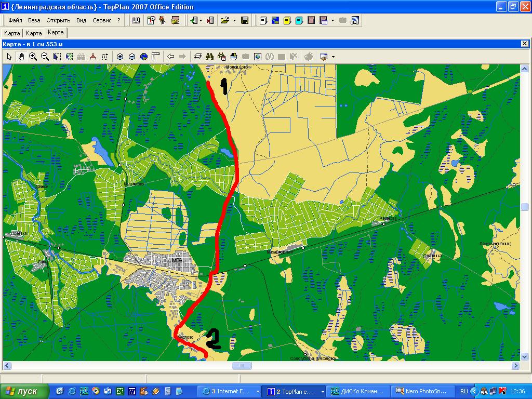Activate the hand pan tool
532x399 pixels.
click(x=21, y=57)
